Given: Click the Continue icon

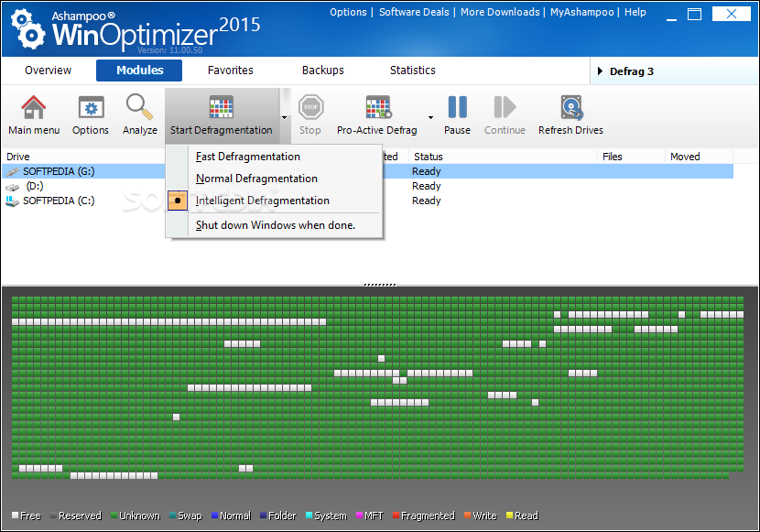Looking at the screenshot, I should (505, 107).
